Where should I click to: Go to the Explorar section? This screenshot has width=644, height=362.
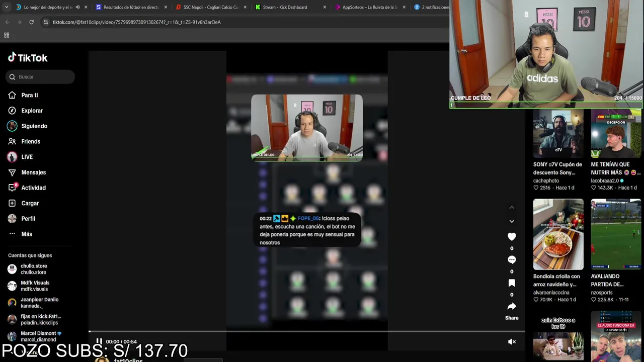click(x=32, y=111)
